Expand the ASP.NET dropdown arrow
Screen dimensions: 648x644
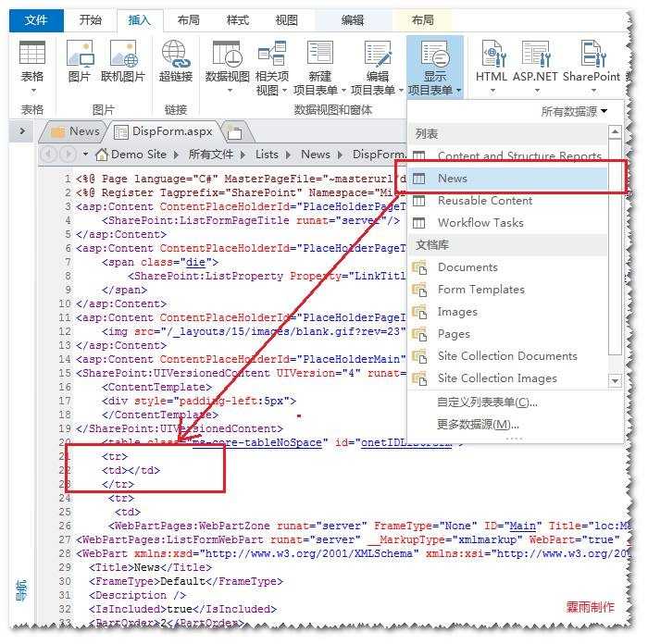point(536,91)
